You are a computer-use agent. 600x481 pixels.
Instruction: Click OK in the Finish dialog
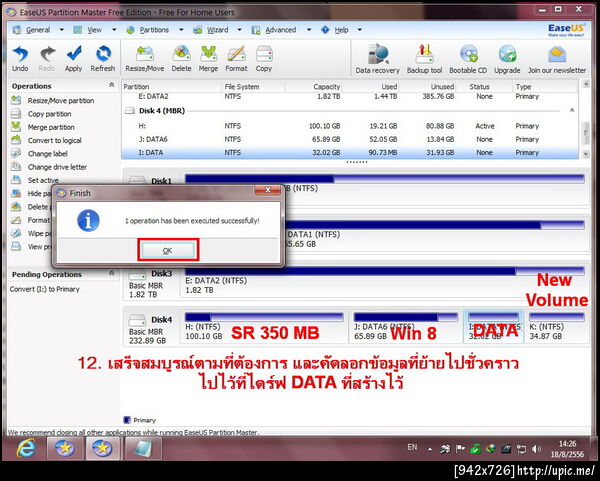click(168, 251)
